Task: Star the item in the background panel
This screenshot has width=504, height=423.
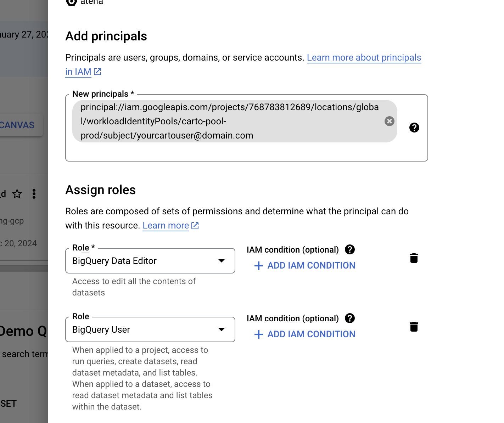Action: [x=17, y=194]
